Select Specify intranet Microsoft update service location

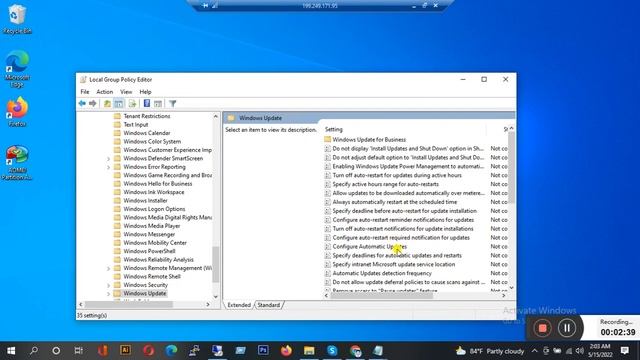click(x=393, y=264)
